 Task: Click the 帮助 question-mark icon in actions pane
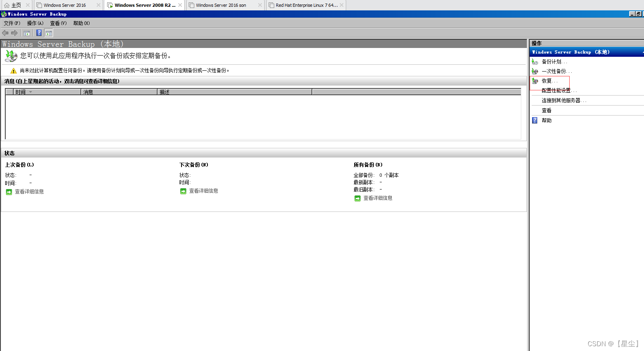[x=535, y=120]
